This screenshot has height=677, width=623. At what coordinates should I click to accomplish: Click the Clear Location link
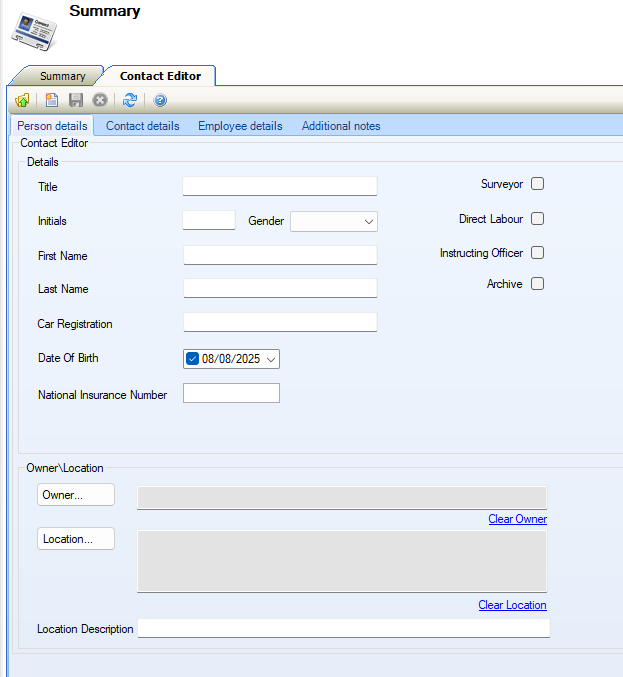click(512, 605)
